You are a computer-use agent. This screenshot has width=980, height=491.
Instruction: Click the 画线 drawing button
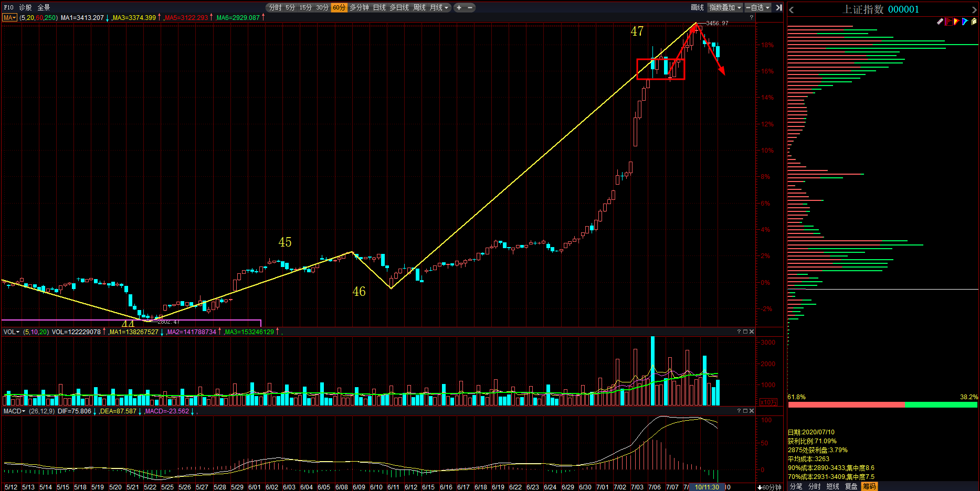click(x=697, y=7)
